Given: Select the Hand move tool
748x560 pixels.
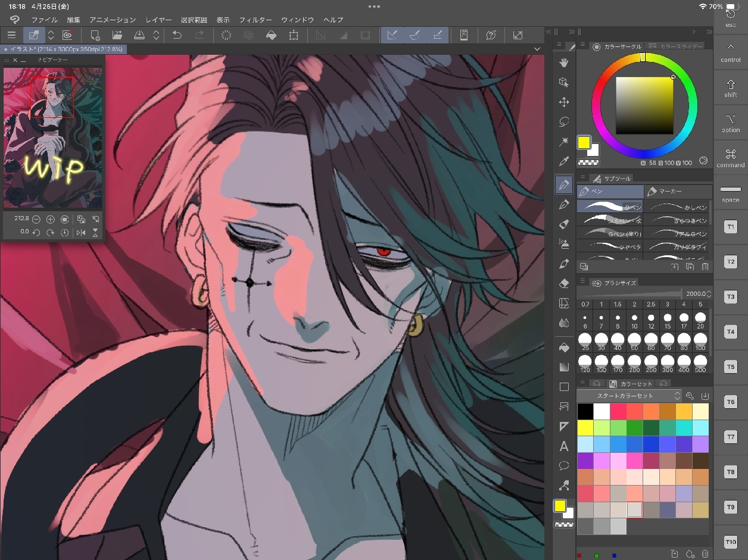Looking at the screenshot, I should click(564, 62).
